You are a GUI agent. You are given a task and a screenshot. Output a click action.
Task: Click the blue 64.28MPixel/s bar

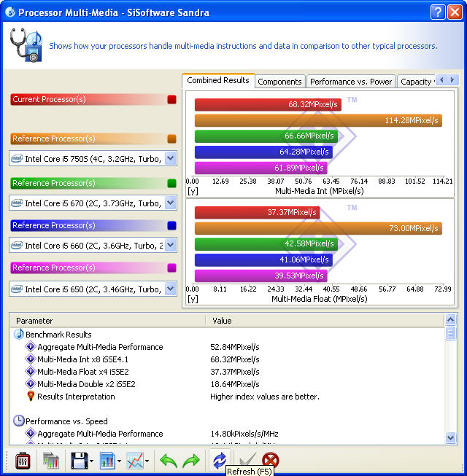(x=263, y=152)
